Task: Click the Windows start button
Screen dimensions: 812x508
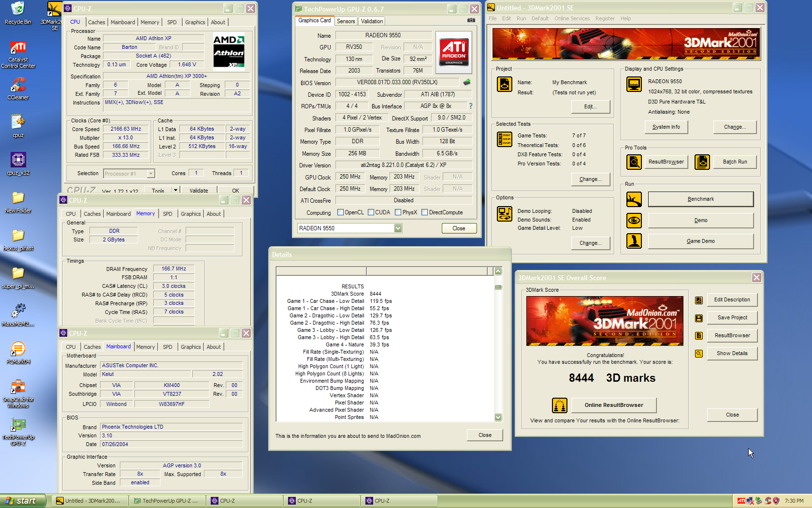Action: (23, 501)
